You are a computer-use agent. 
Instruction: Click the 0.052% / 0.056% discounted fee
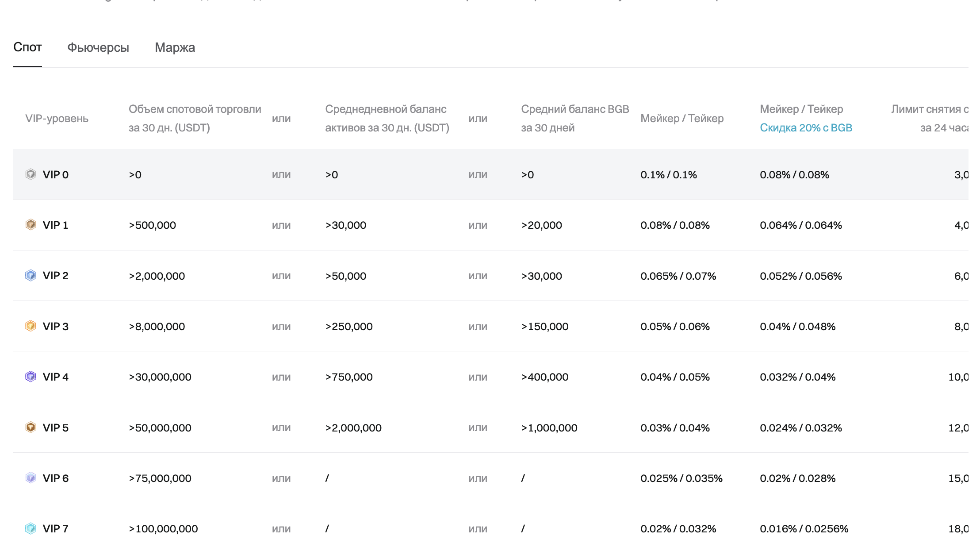tap(801, 276)
